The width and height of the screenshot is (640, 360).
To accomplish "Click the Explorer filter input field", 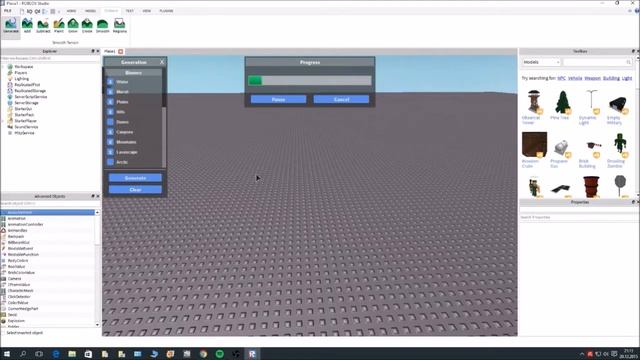I will [50, 58].
